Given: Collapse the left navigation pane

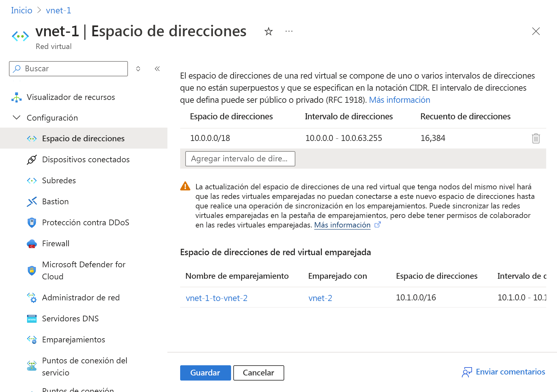Looking at the screenshot, I should click(157, 68).
